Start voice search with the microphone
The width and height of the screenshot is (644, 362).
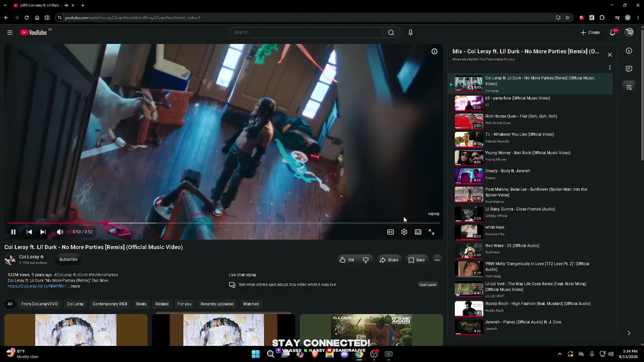(x=411, y=33)
